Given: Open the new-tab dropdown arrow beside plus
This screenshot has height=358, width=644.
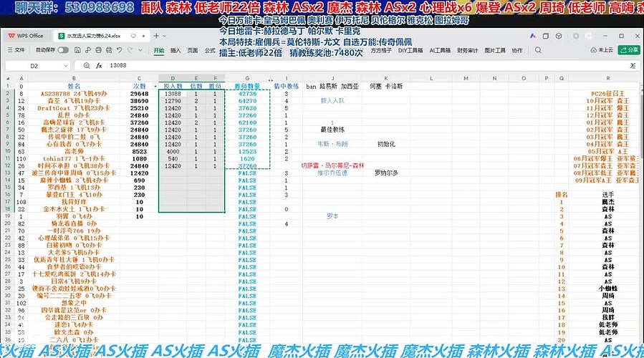Looking at the screenshot, I should (164, 36).
